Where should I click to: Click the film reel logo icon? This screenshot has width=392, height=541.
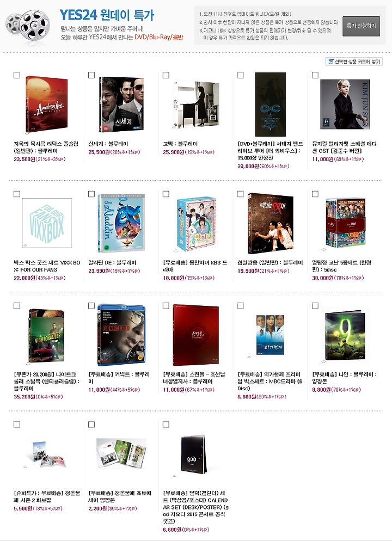click(x=28, y=24)
